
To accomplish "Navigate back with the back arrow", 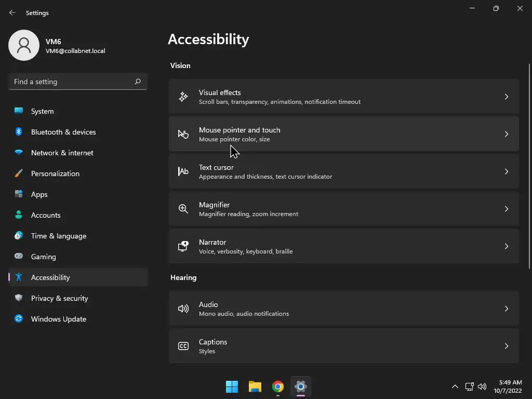I will click(x=12, y=12).
